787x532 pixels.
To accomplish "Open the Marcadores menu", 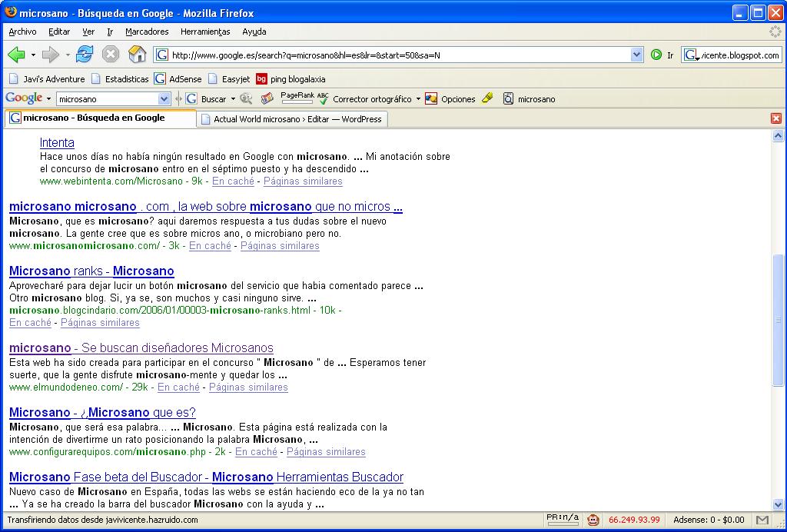I will tap(147, 32).
